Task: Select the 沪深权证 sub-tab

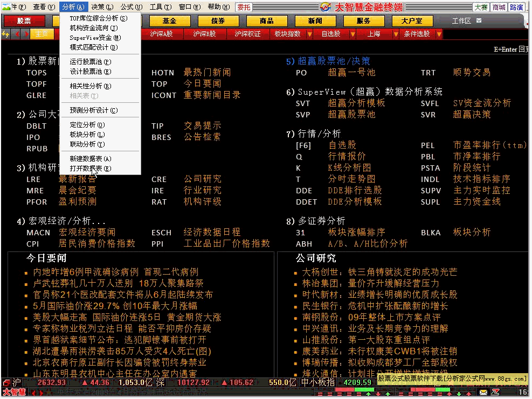Action: [248, 34]
